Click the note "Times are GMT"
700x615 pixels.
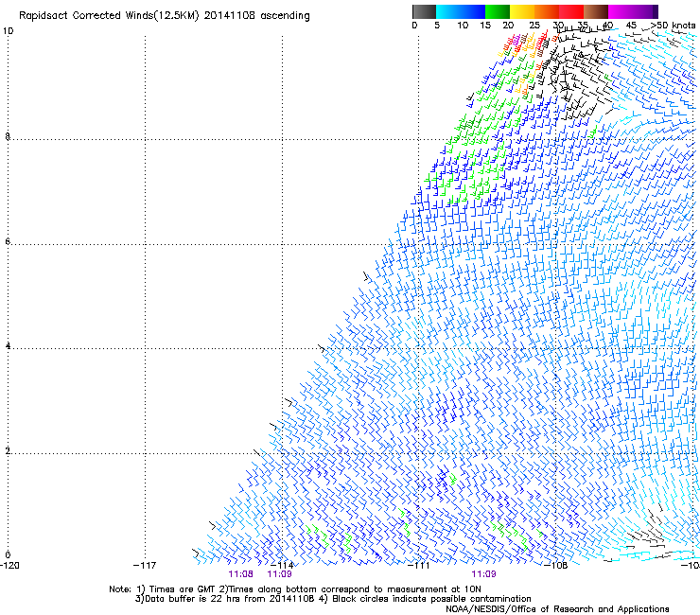(x=183, y=589)
